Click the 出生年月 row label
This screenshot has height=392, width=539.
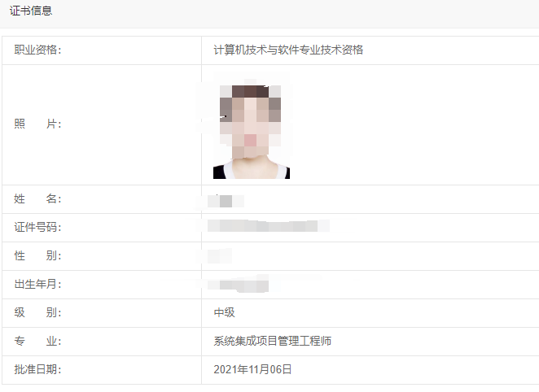(x=37, y=284)
